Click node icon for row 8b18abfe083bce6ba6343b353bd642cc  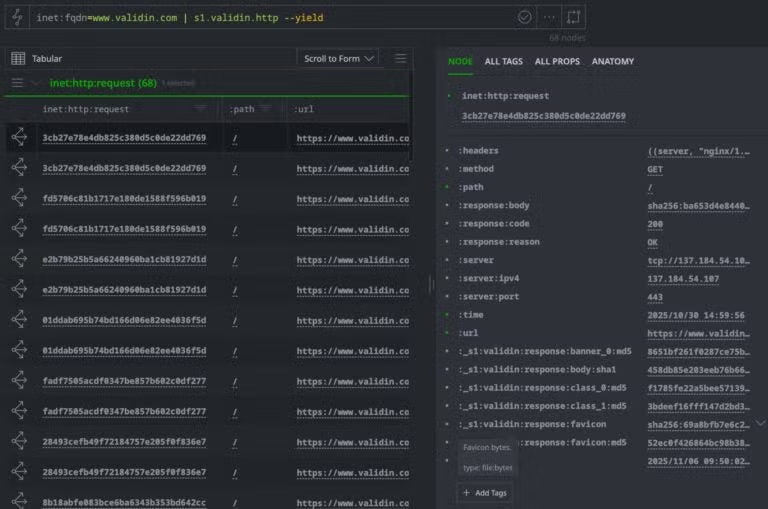[x=19, y=500]
